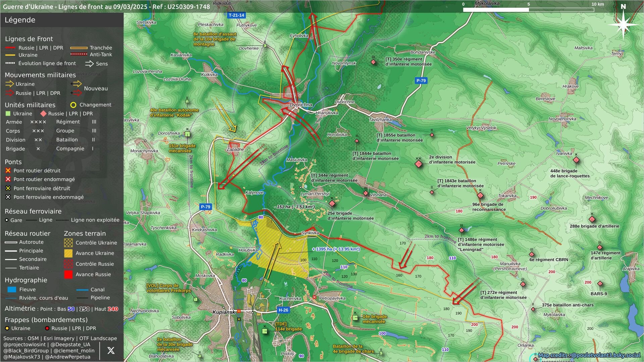Click the Petropavlivka village label
Viewport: 644px width, 362px height.
pyautogui.click(x=332, y=298)
